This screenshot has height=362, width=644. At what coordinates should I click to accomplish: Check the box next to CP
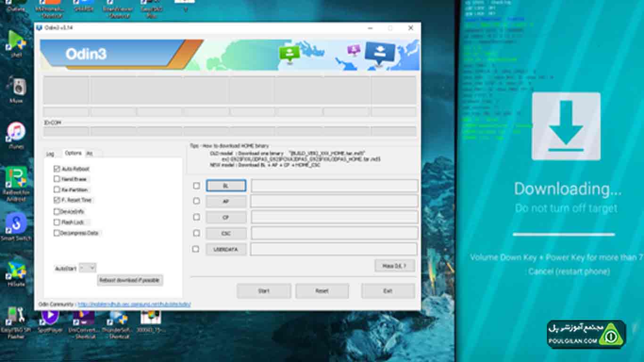tap(197, 217)
